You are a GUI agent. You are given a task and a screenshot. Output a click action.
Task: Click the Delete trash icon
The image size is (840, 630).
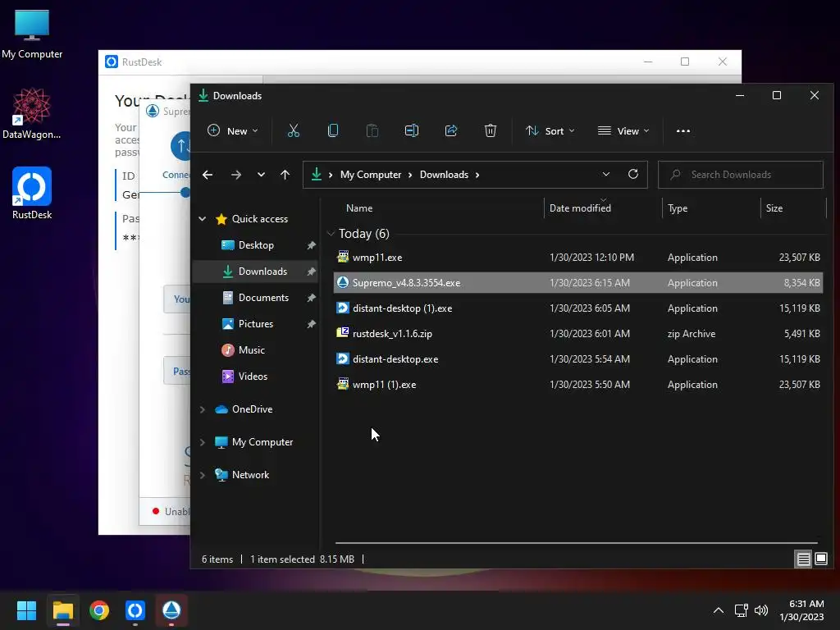pyautogui.click(x=491, y=130)
